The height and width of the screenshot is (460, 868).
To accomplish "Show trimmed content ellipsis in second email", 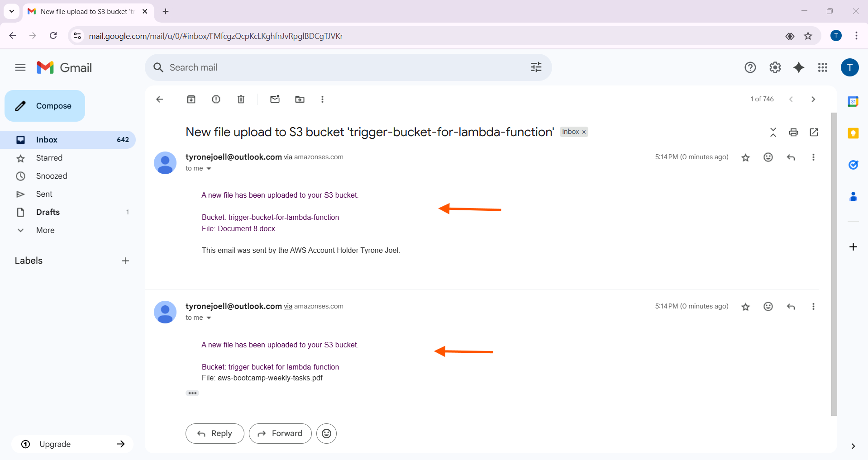I will 192,393.
